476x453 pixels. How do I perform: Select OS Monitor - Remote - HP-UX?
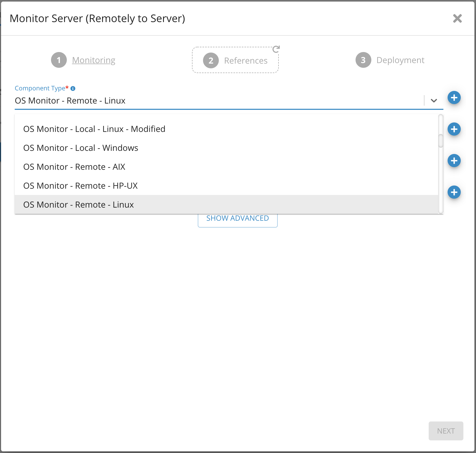click(x=80, y=186)
